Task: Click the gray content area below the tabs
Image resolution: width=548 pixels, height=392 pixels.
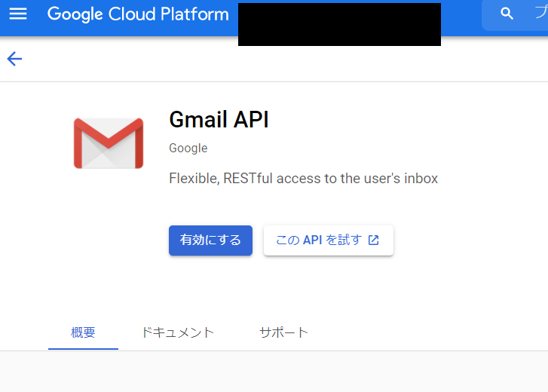Action: (x=274, y=372)
